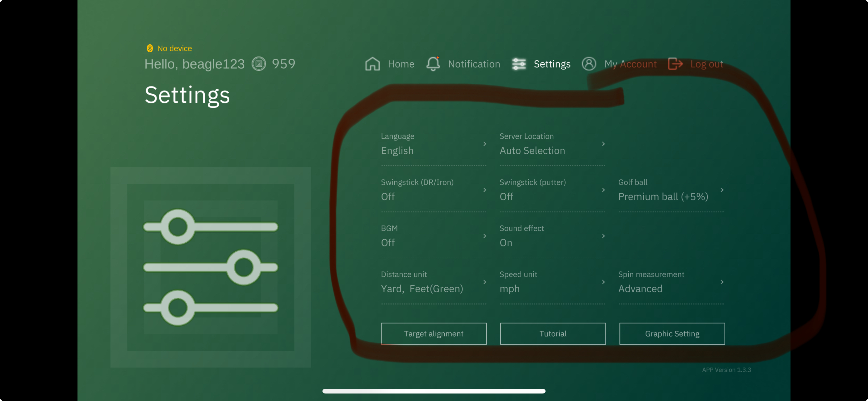Click the My Account profile icon

pyautogui.click(x=589, y=64)
